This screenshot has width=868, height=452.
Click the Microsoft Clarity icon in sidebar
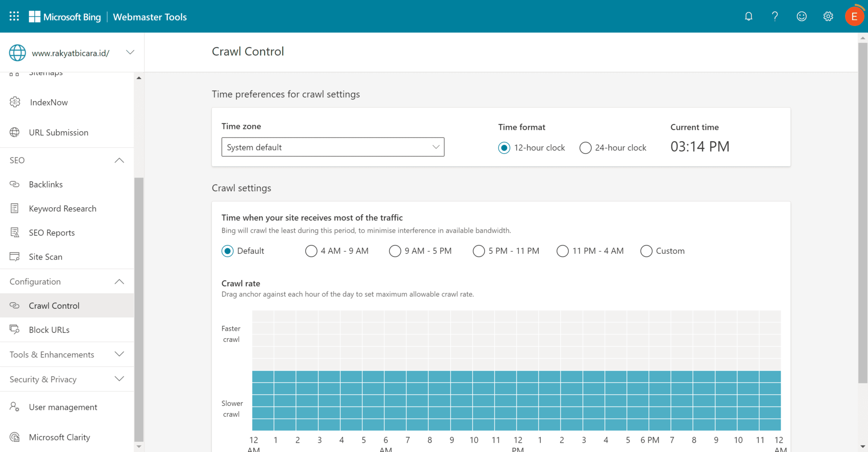pos(15,437)
